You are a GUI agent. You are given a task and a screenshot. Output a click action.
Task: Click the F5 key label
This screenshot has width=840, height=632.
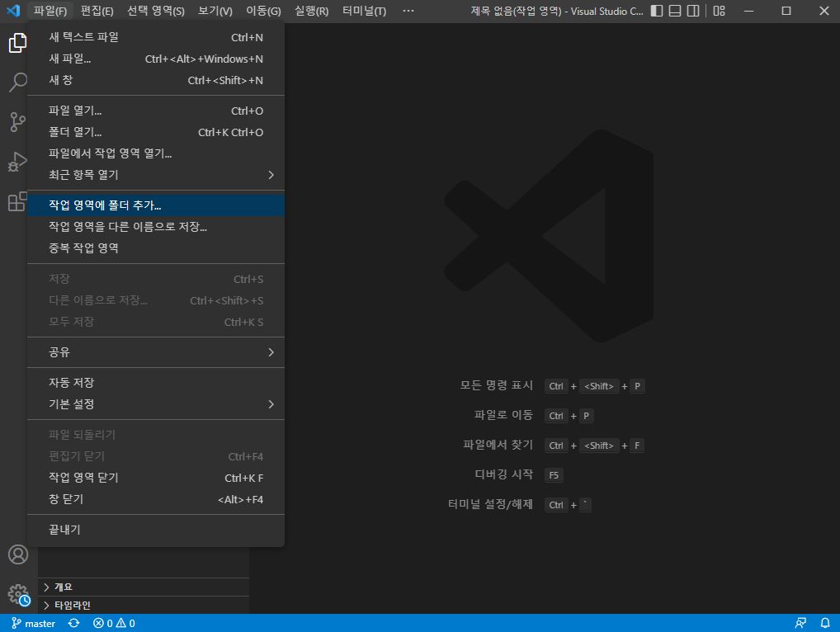(x=554, y=475)
